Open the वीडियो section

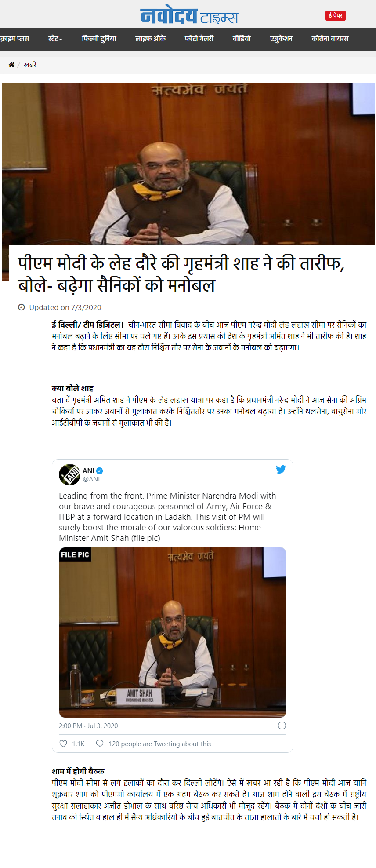click(242, 39)
